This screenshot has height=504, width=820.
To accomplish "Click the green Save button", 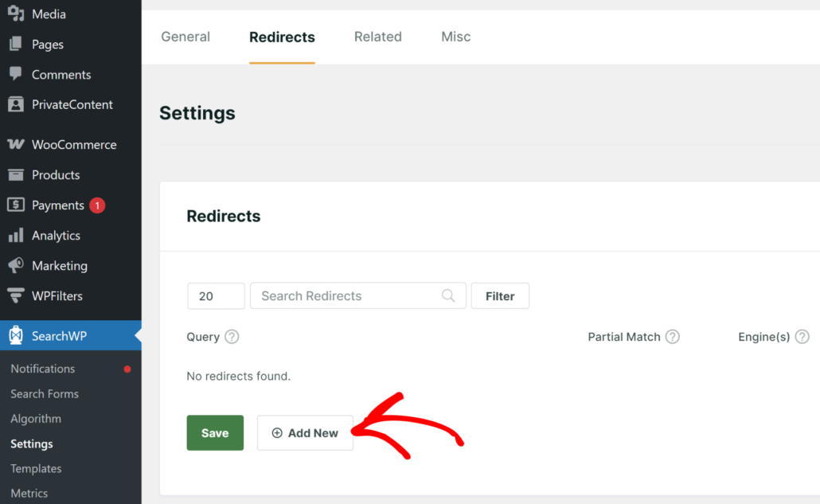I will coord(215,433).
